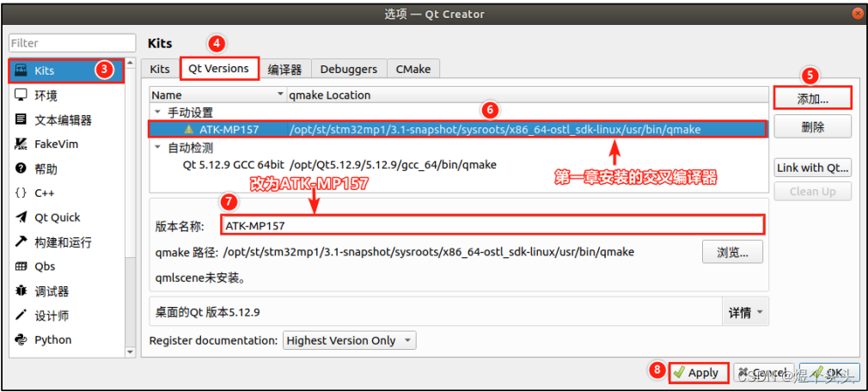Select the ATK-MP157 Qt version row
Image resolution: width=868 pixels, height=392 pixels.
click(458, 130)
